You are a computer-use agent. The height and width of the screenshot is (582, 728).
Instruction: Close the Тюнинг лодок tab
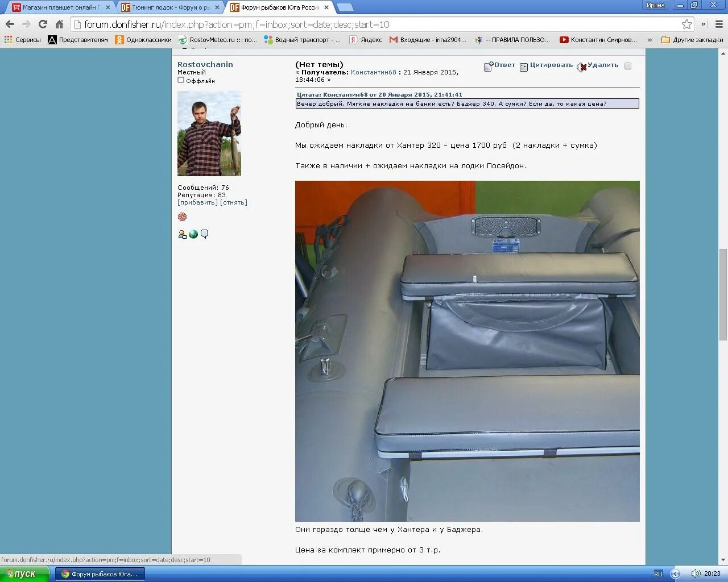click(x=217, y=7)
